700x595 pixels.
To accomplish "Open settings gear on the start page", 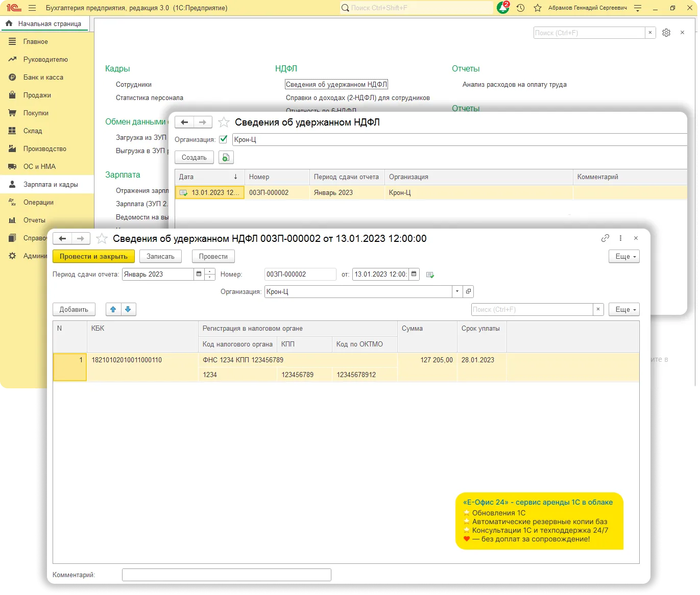I will (666, 33).
